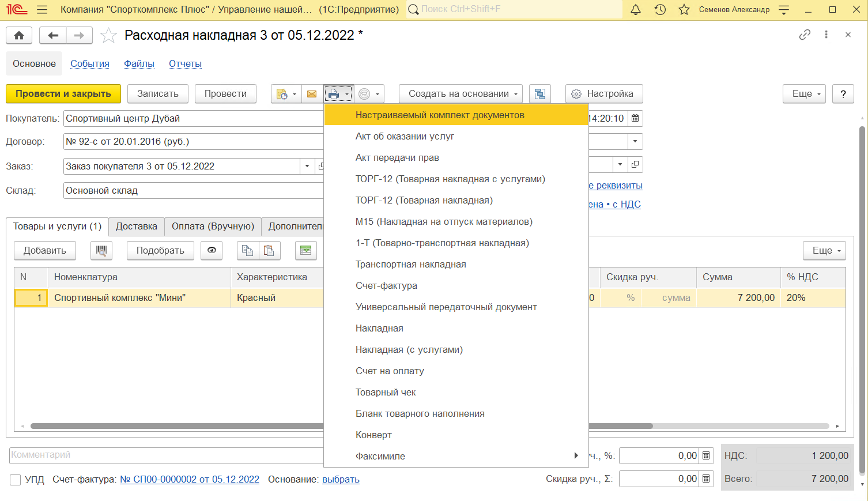Go to the home page icon
868x501 pixels.
click(x=19, y=36)
